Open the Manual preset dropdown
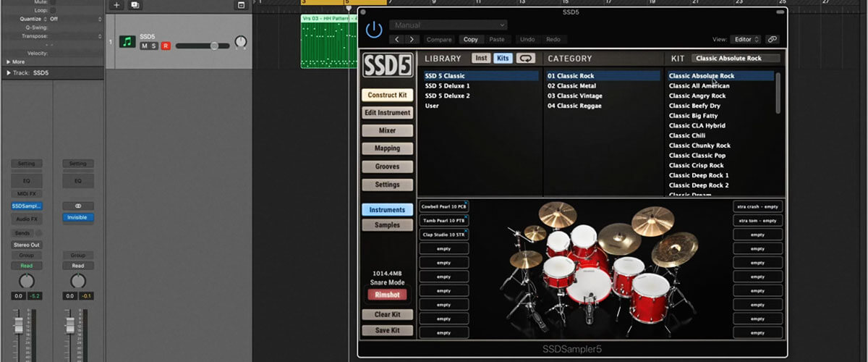 [448, 25]
